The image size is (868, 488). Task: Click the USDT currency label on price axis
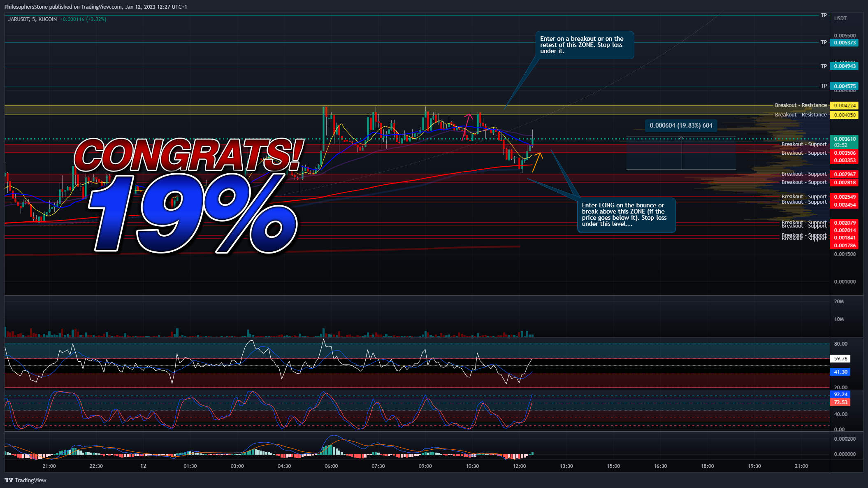[x=840, y=19]
